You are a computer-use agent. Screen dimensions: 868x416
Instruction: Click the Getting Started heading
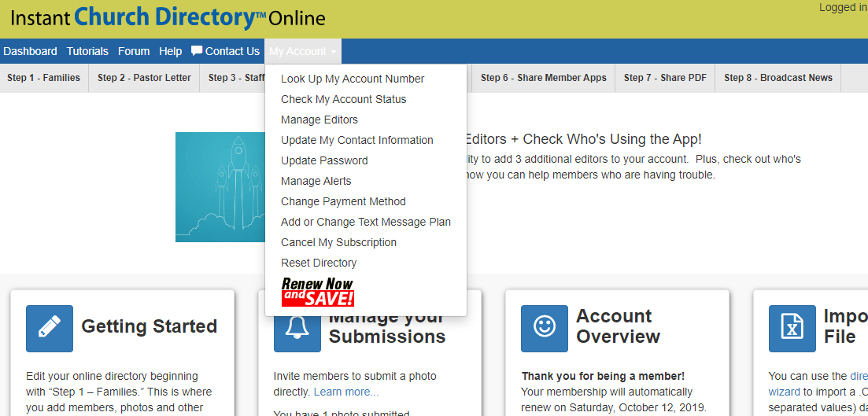tap(149, 326)
